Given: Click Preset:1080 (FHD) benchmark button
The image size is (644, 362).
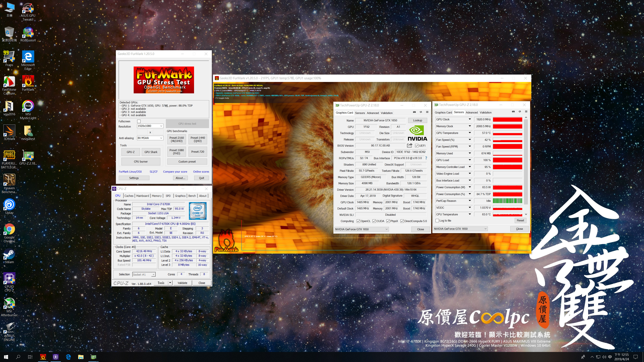Looking at the screenshot, I should coord(176,152).
